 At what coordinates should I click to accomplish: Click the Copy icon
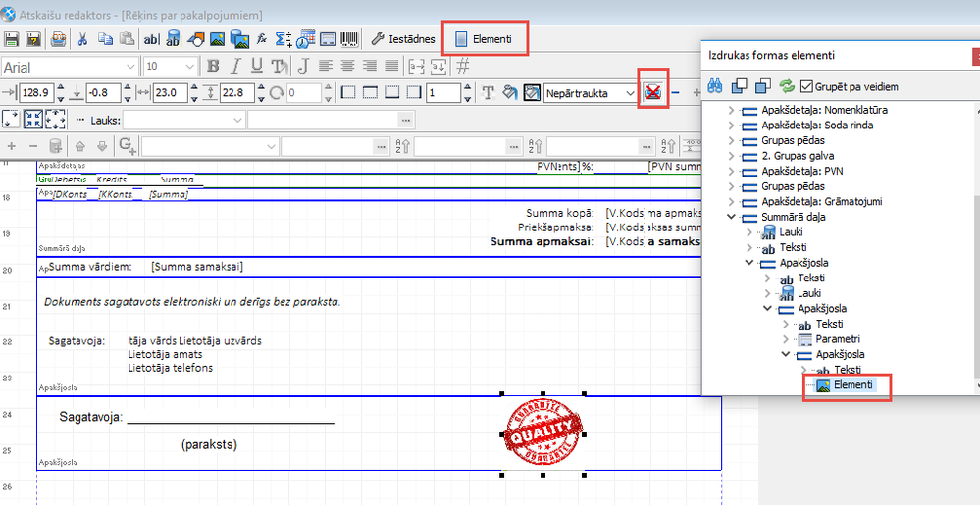[x=106, y=39]
